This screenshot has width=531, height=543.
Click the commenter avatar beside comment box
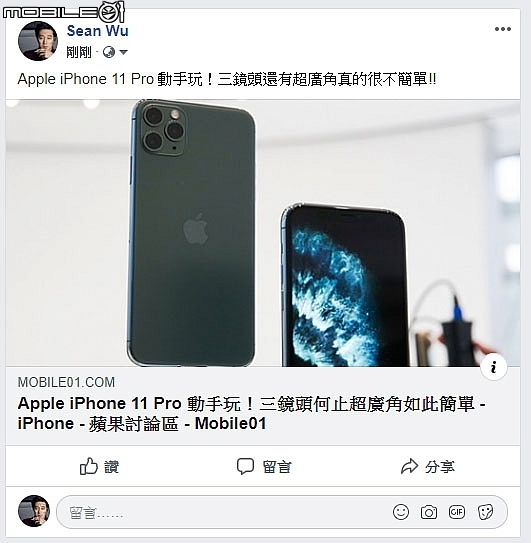tap(34, 511)
